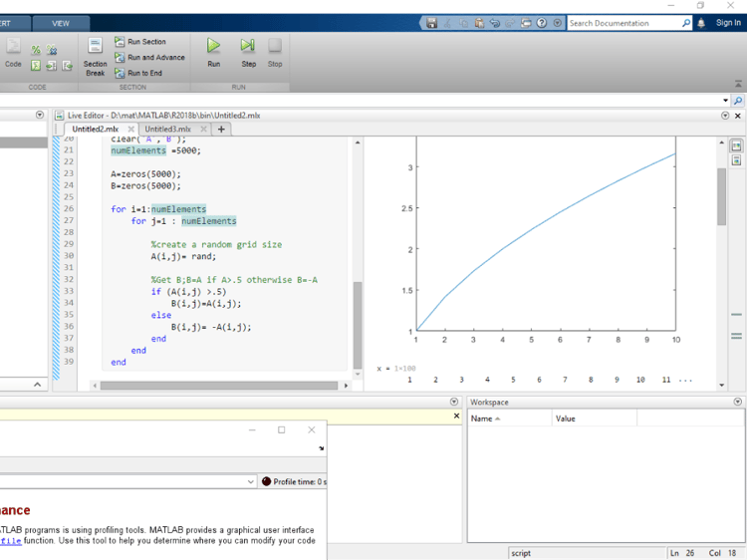Image resolution: width=747 pixels, height=560 pixels.
Task: Add a new live script tab
Action: [221, 130]
